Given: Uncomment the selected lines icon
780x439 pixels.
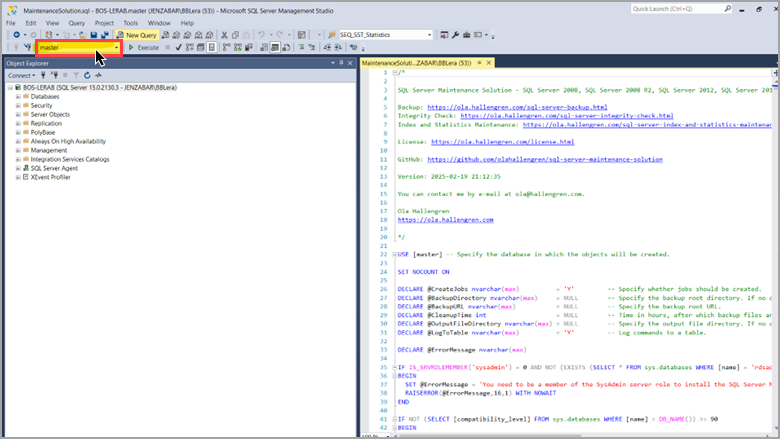Looking at the screenshot, I should point(312,47).
